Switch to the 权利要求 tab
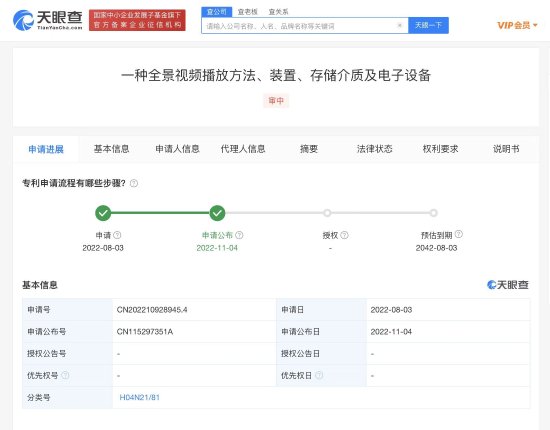The width and height of the screenshot is (550, 430). click(440, 149)
